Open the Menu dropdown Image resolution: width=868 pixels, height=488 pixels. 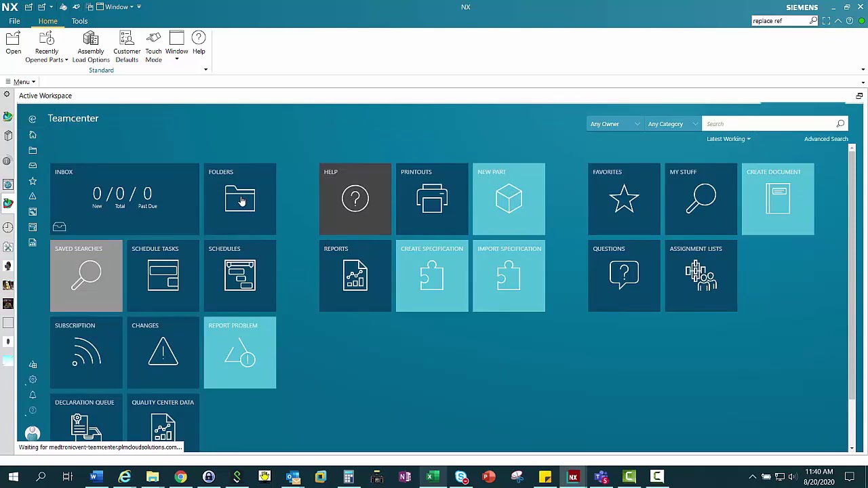click(x=20, y=82)
